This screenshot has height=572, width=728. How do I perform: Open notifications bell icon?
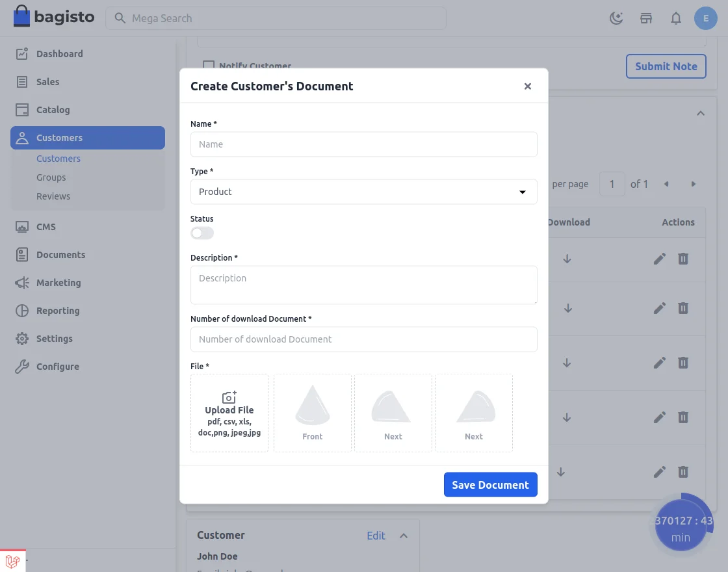[676, 18]
